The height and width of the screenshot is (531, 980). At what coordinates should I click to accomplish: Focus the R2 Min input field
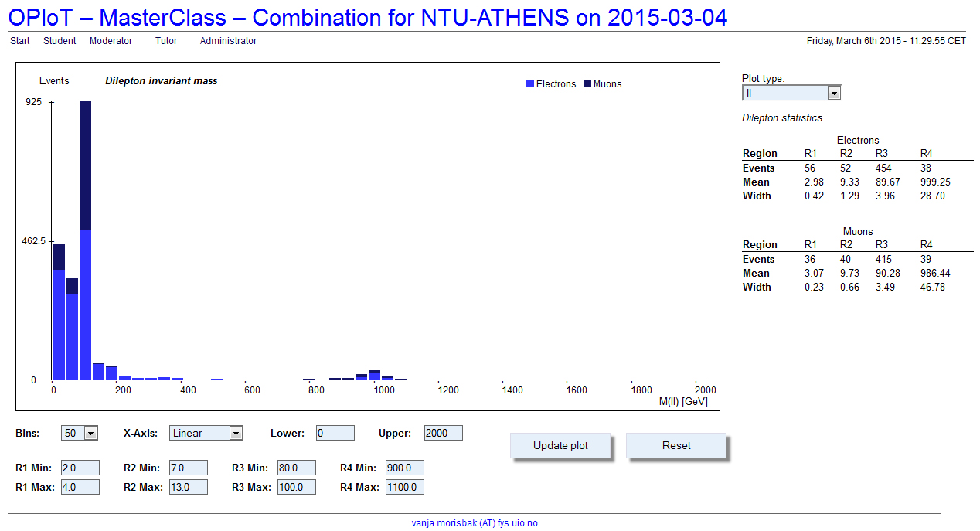click(189, 468)
